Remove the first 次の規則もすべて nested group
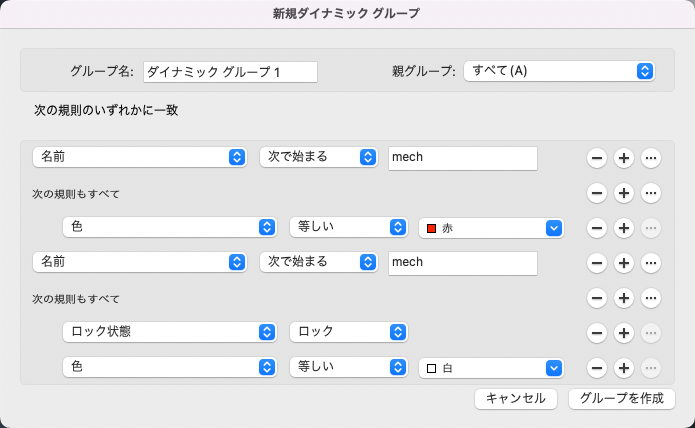This screenshot has height=428, width=695. point(596,193)
